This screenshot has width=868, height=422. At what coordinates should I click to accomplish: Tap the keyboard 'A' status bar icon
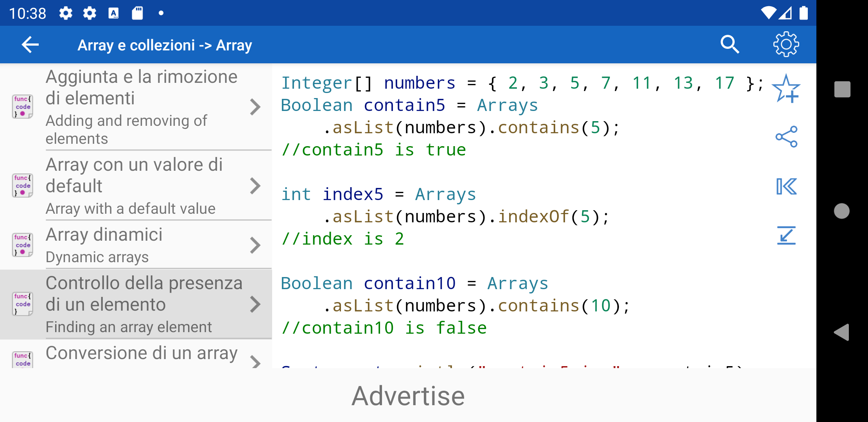click(x=113, y=13)
